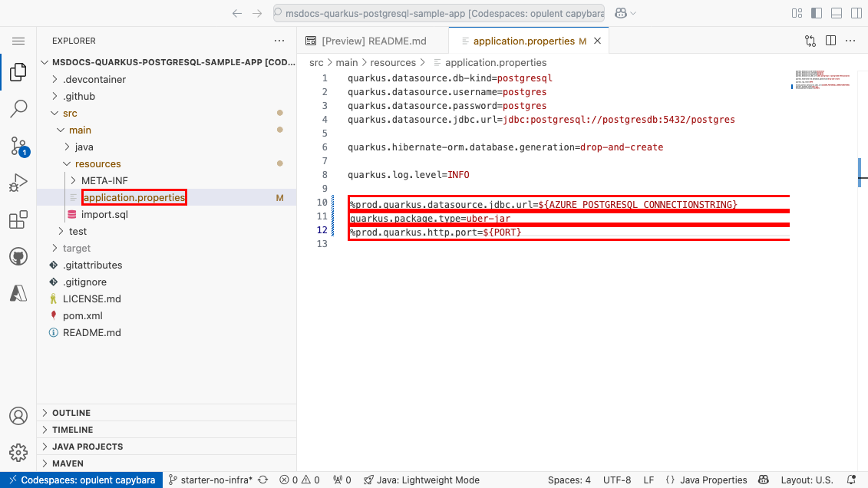Change indentation via Spaces: 4
Screen dimensions: 868x488
569,480
